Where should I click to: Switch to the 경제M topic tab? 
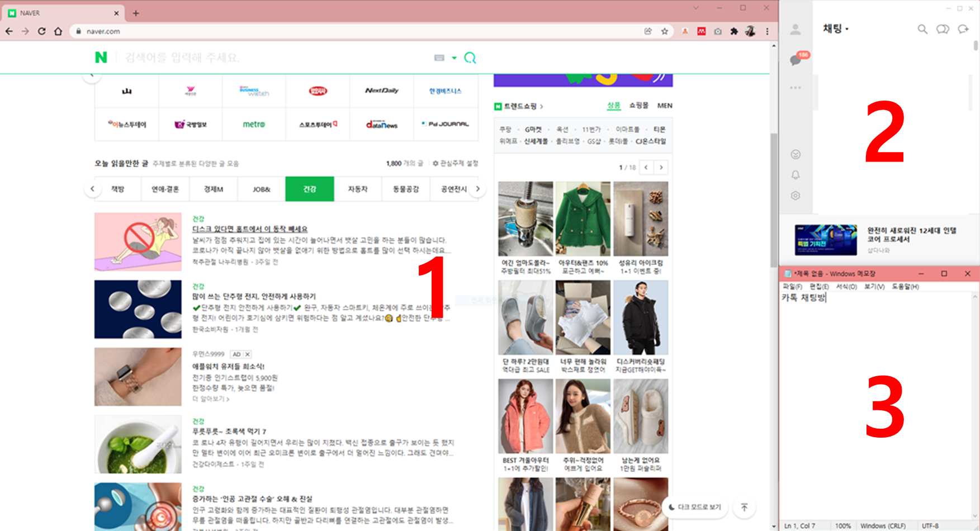click(214, 189)
